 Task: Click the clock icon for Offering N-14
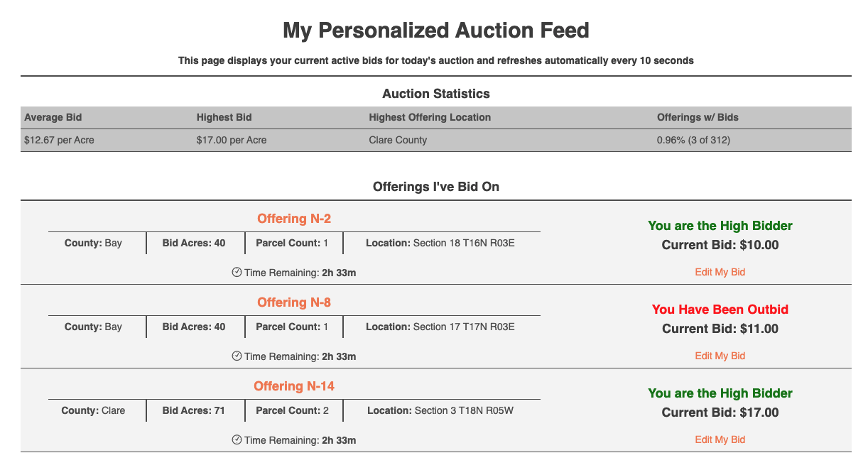(237, 439)
